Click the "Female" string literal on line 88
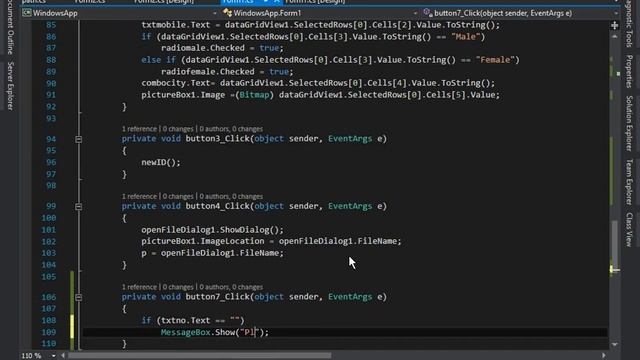The width and height of the screenshot is (640, 360). 495,60
